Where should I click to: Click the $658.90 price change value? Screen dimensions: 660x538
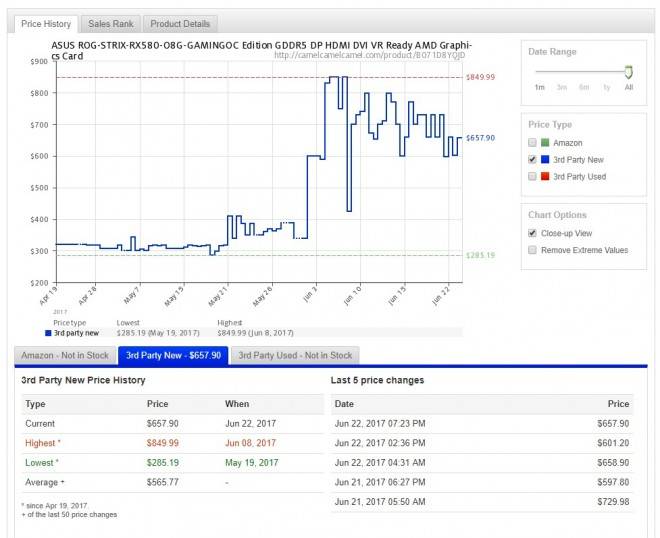613,463
